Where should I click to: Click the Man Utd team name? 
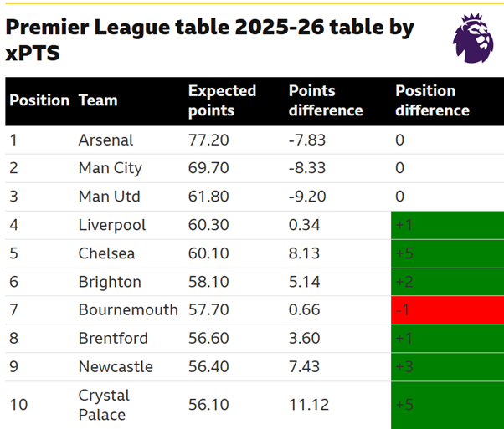[110, 197]
